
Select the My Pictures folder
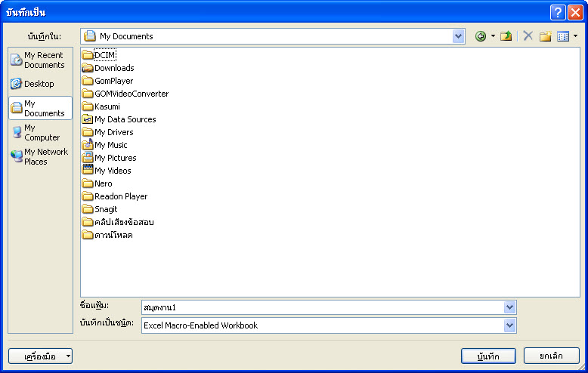(x=115, y=158)
